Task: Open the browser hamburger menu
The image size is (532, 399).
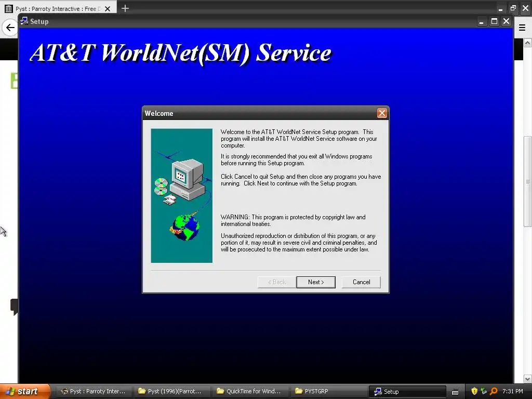Action: tap(522, 28)
